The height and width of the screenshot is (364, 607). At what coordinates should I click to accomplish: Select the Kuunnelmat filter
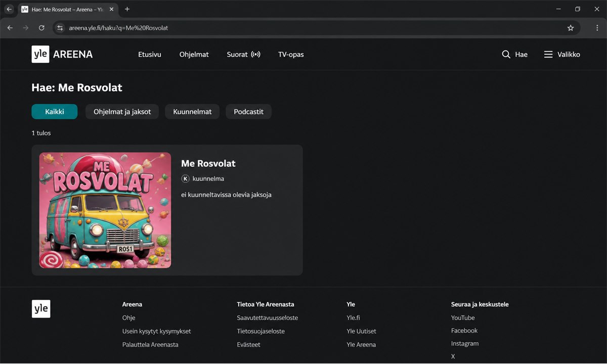coord(192,112)
